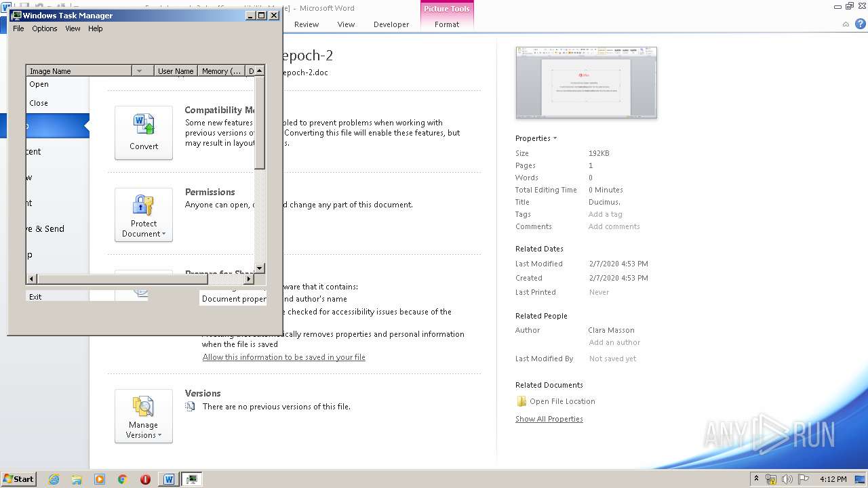Click the 'Add comments' field

(614, 226)
